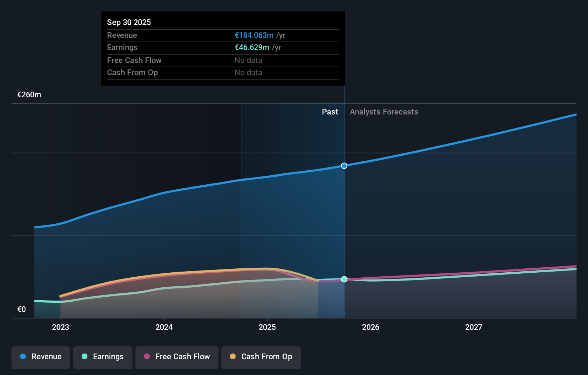Toggle the Revenue series visibility
The height and width of the screenshot is (375, 588).
(40, 357)
